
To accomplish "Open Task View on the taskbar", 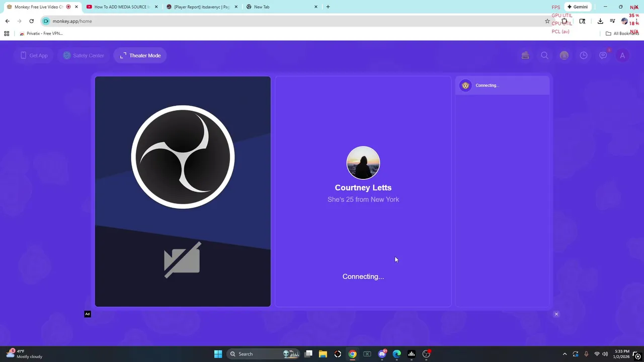I will point(308,354).
